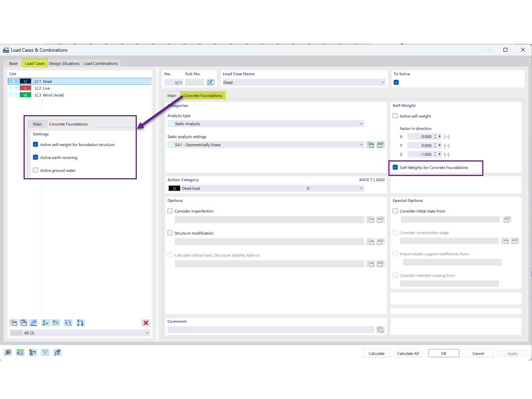The height and width of the screenshot is (399, 532).
Task: Edit static analysis settings SA1 icon
Action: 380,144
